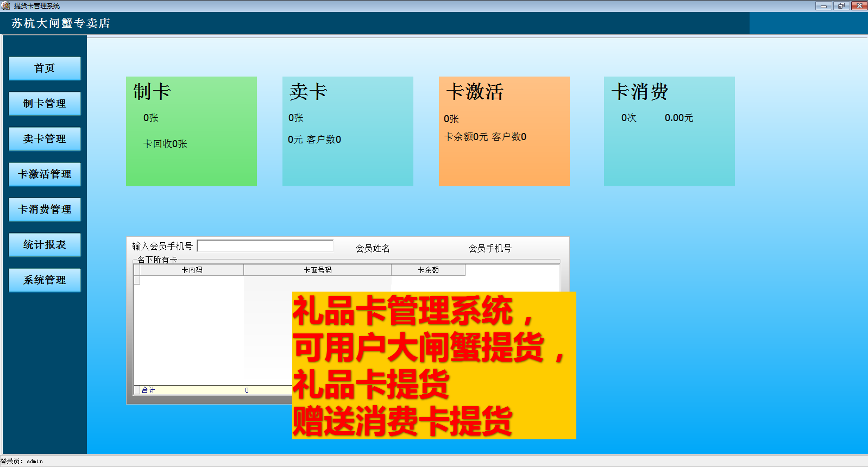868x467 pixels.
Task: Sort by the 卡面号码 column header
Action: [317, 270]
